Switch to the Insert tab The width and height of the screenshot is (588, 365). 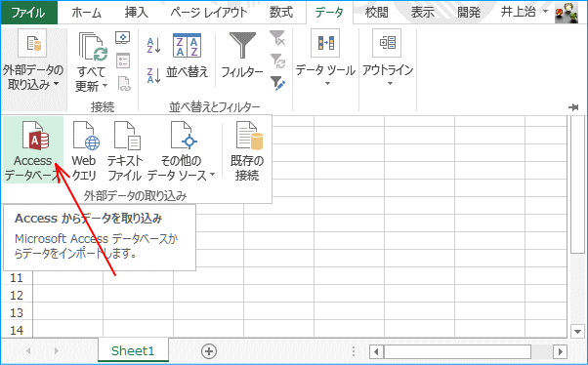click(x=137, y=13)
